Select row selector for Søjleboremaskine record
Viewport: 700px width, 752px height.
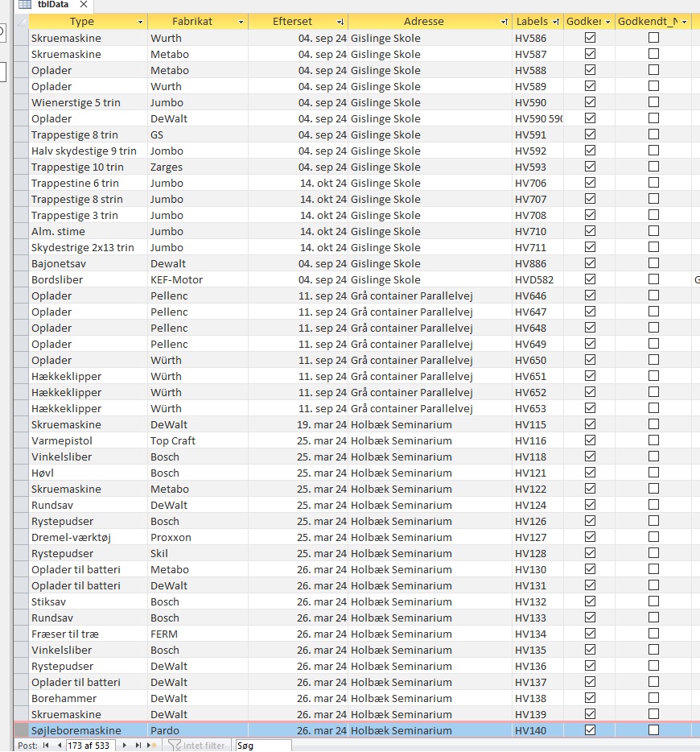21,730
